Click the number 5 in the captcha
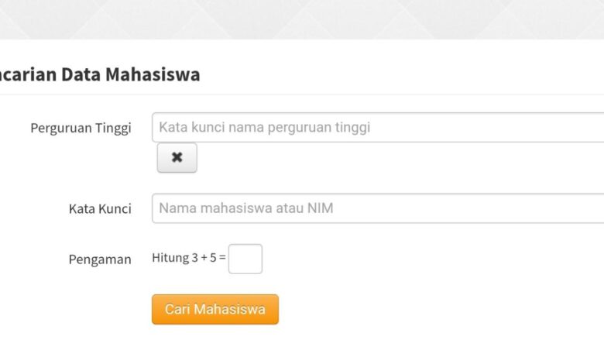604x364 pixels. [x=213, y=258]
